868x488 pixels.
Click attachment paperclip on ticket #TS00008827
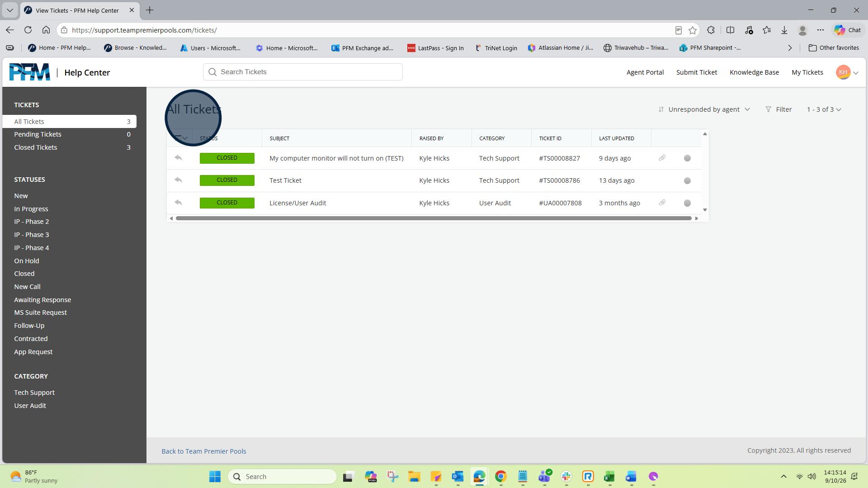click(x=662, y=158)
